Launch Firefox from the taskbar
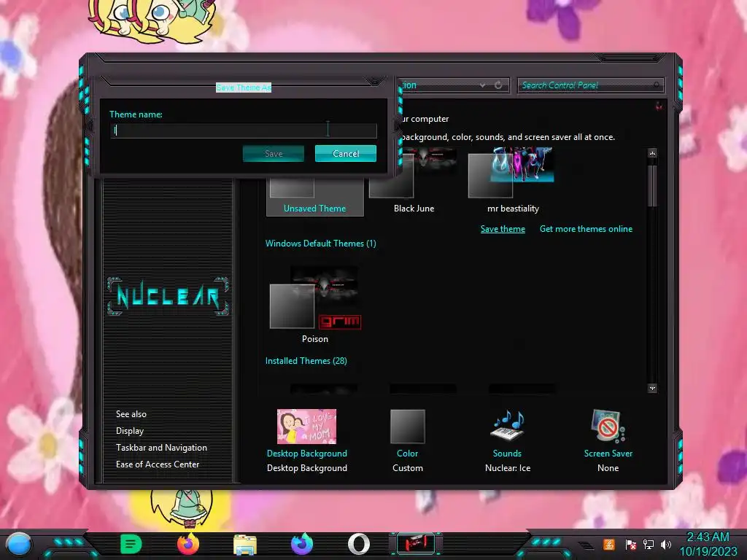 click(x=188, y=544)
